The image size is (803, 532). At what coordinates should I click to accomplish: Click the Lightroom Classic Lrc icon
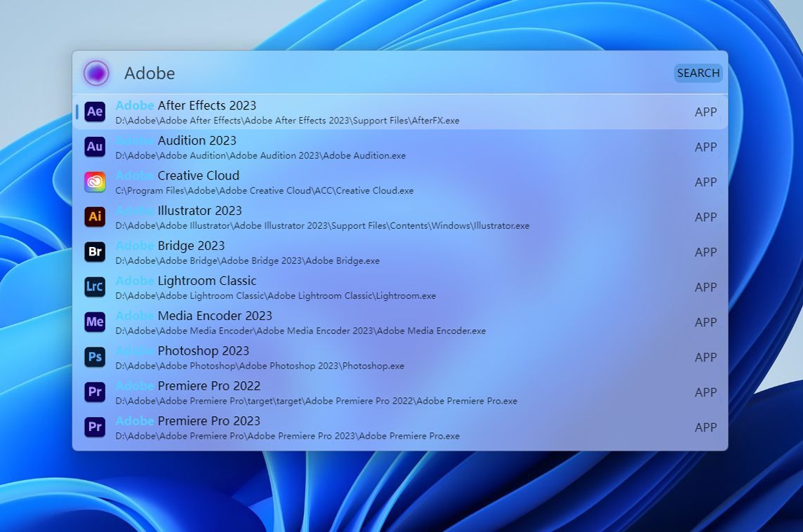[95, 287]
